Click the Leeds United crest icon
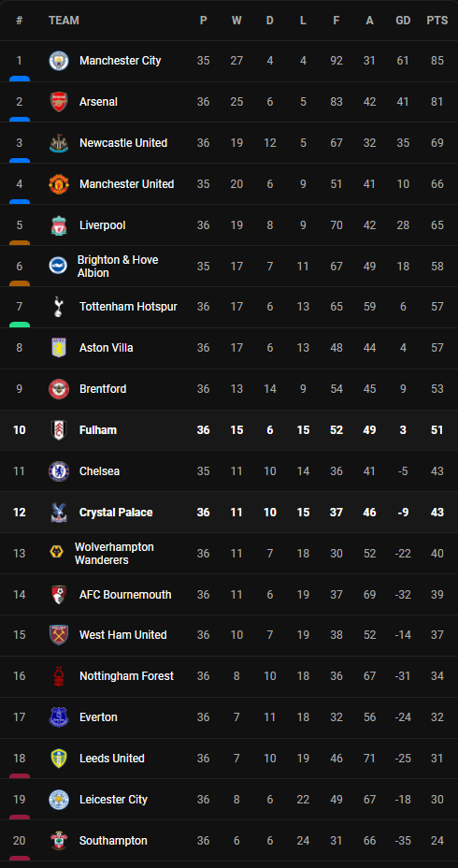The image size is (458, 868). click(59, 759)
